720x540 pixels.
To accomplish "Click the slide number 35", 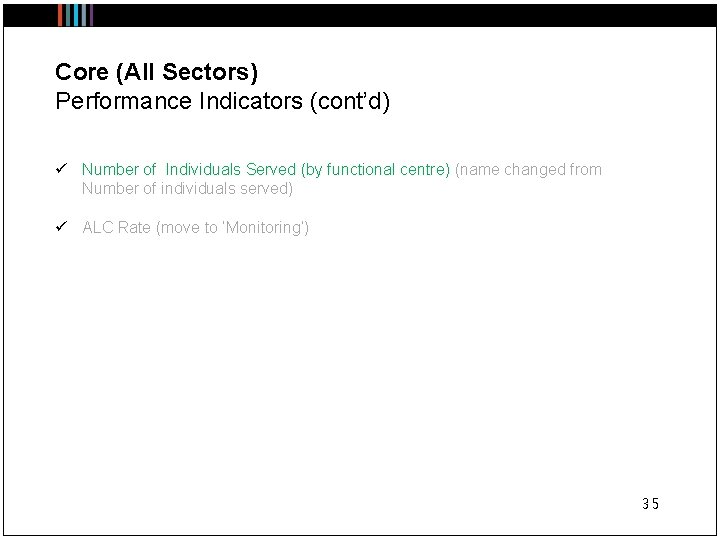I will pos(651,504).
